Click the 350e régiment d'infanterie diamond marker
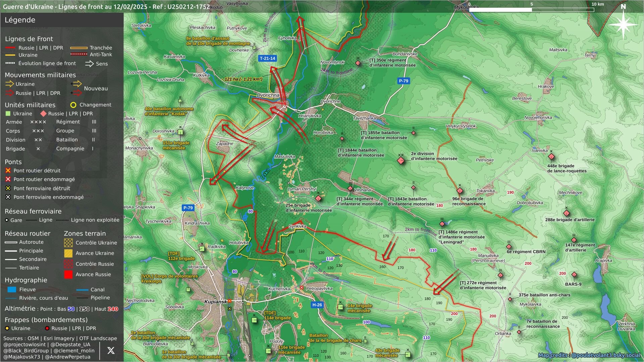This screenshot has height=362, width=644. click(x=358, y=63)
